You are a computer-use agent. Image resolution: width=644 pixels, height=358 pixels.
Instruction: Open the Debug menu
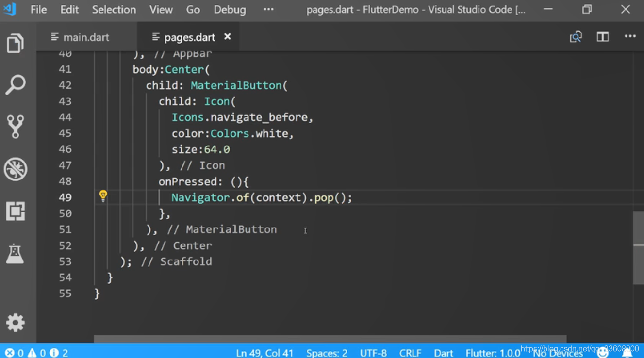(x=230, y=10)
